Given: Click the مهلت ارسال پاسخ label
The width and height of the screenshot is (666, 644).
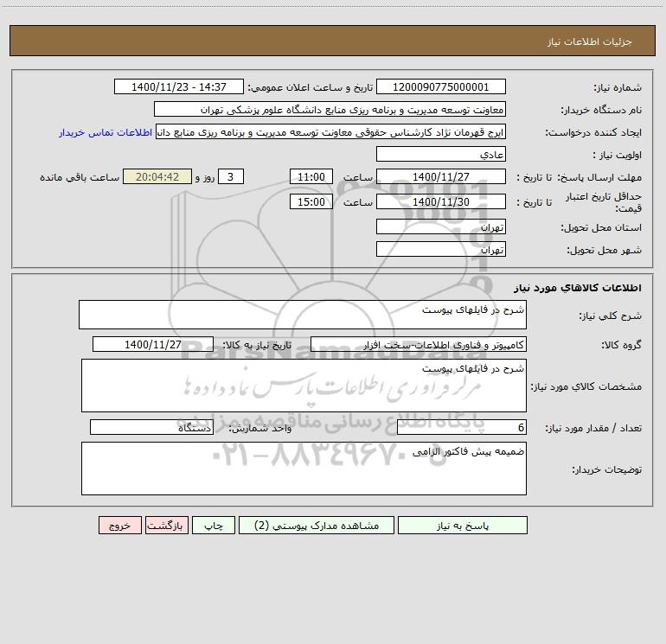Looking at the screenshot, I should 599,177.
